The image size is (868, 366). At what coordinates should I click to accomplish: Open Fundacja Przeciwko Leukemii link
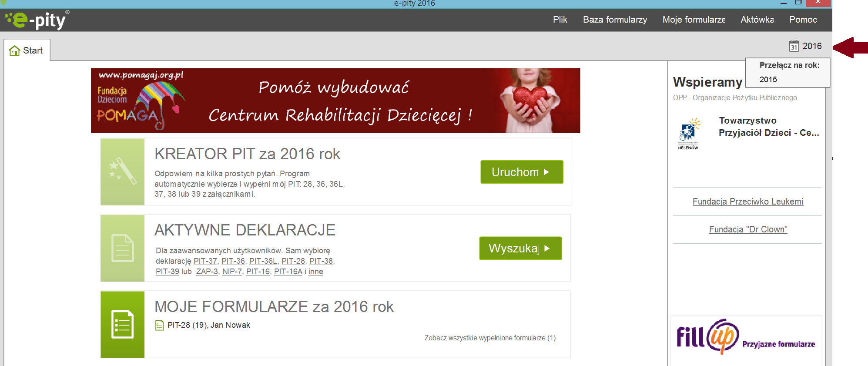tap(747, 201)
